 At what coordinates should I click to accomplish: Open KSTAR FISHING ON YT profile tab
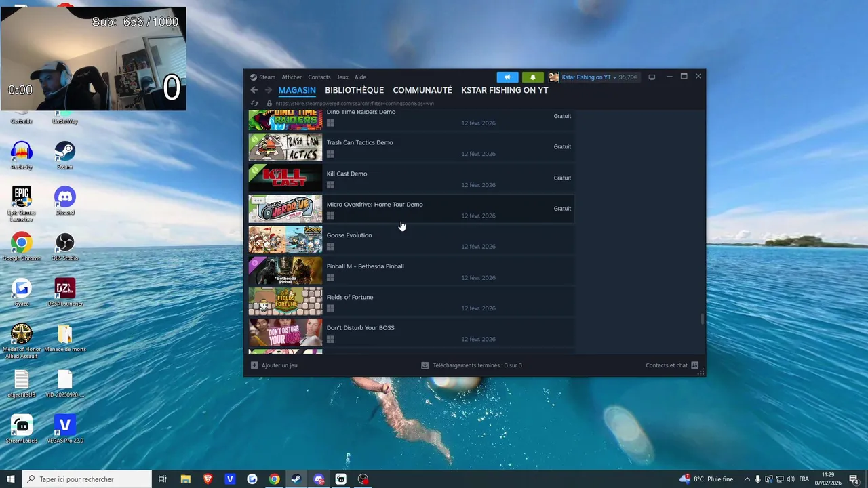click(x=505, y=90)
